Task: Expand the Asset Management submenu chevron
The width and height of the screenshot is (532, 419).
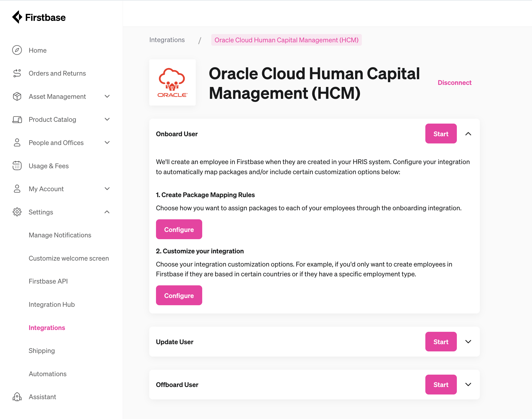Action: click(107, 96)
